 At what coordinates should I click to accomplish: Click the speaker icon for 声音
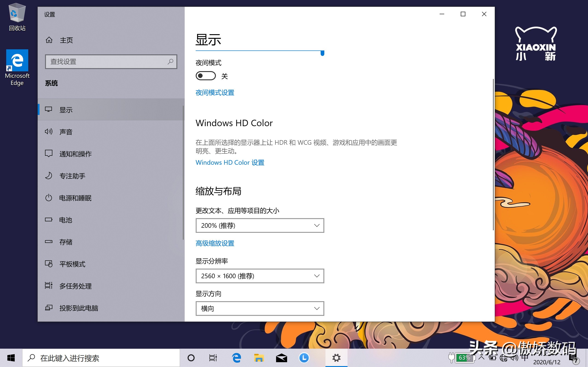click(49, 132)
